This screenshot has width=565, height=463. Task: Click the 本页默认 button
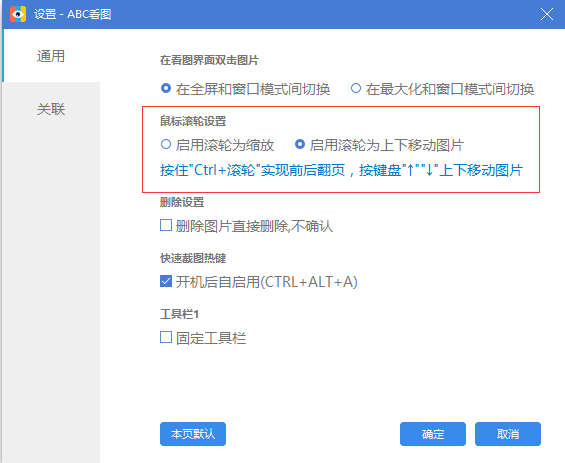pos(193,434)
